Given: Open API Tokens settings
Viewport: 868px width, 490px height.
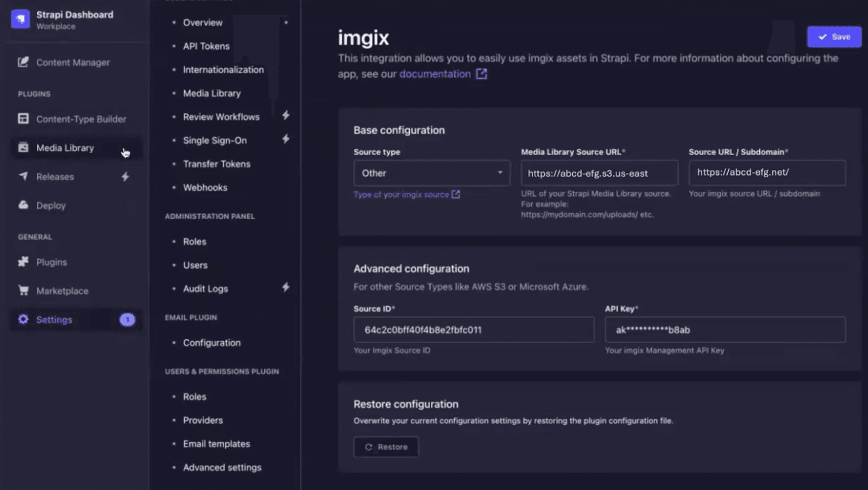Looking at the screenshot, I should tap(206, 46).
